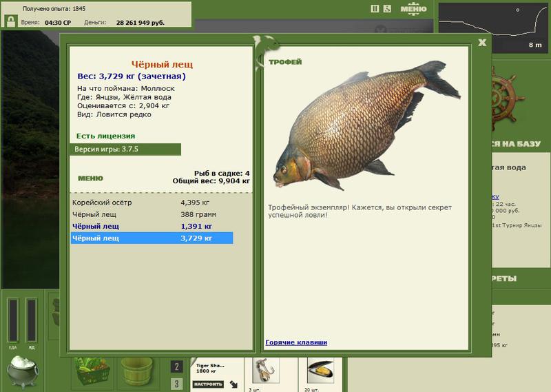
Task: Click the time value 04:30 СР
Action: point(58,23)
